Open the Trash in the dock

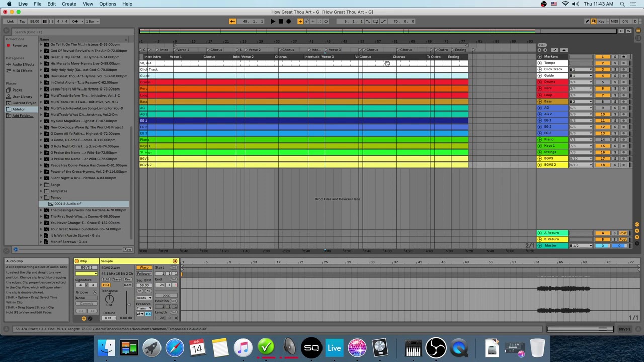tap(537, 348)
